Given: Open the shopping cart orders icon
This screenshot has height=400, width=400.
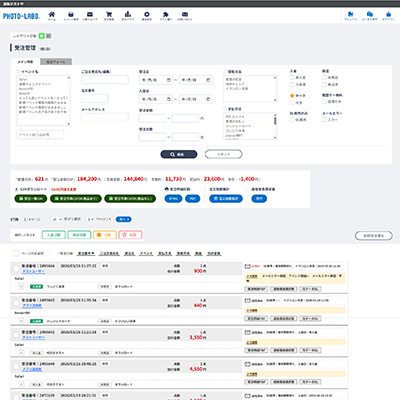Looking at the screenshot, I should (109, 15).
